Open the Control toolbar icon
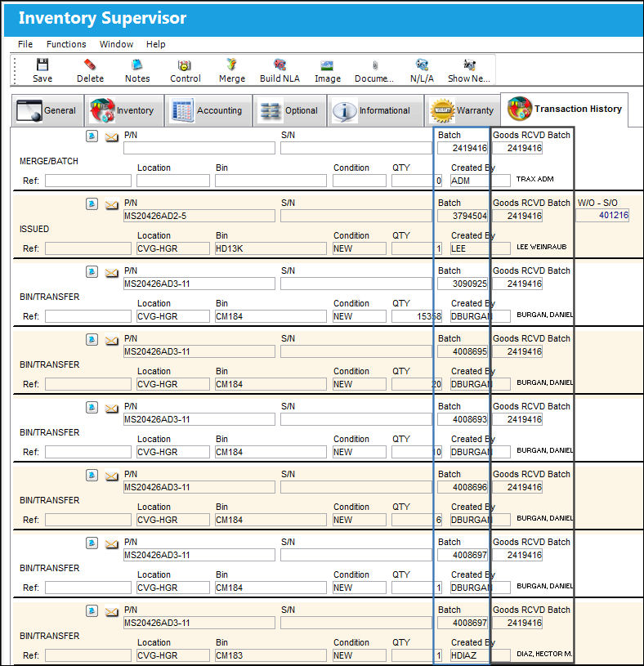The width and height of the screenshot is (644, 666). [x=185, y=70]
